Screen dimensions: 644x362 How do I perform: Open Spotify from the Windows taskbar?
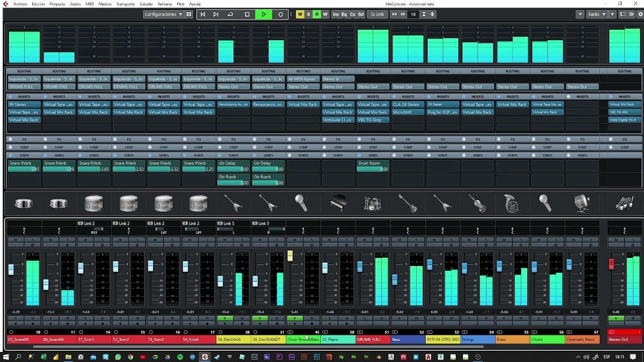pyautogui.click(x=180, y=357)
